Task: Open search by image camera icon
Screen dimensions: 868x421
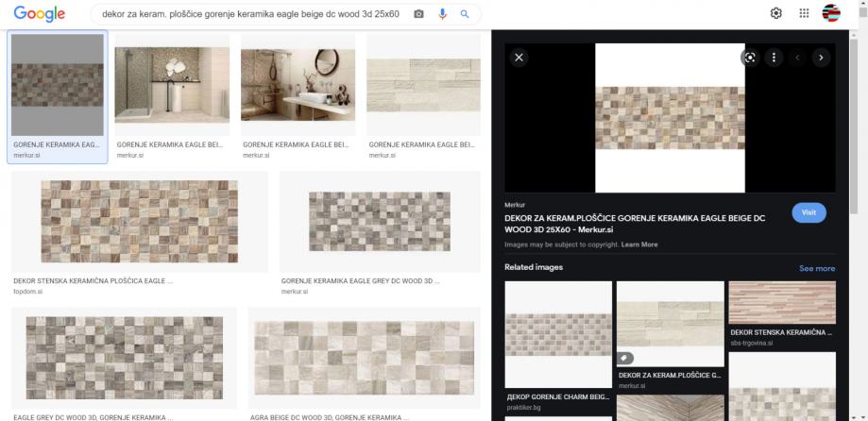Action: [x=418, y=14]
